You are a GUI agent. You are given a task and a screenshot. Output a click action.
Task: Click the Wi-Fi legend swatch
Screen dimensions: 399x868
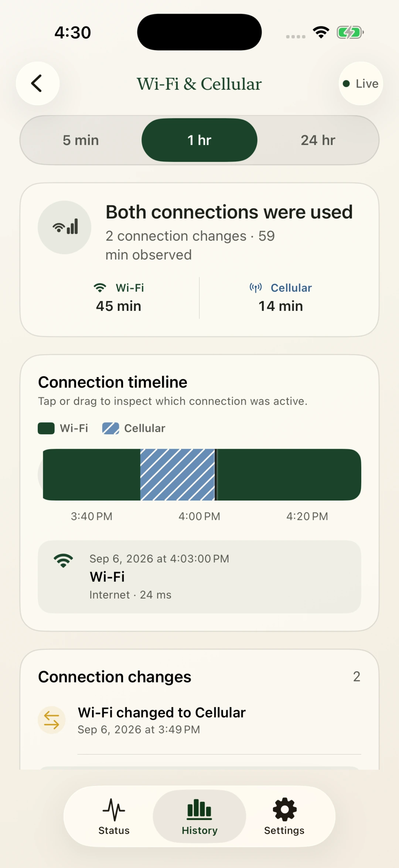tap(46, 428)
